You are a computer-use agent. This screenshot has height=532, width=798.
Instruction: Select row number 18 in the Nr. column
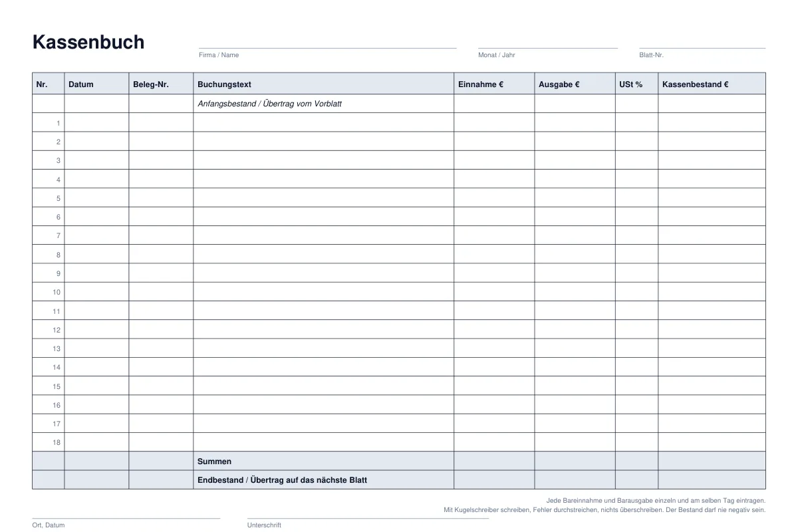tap(57, 442)
